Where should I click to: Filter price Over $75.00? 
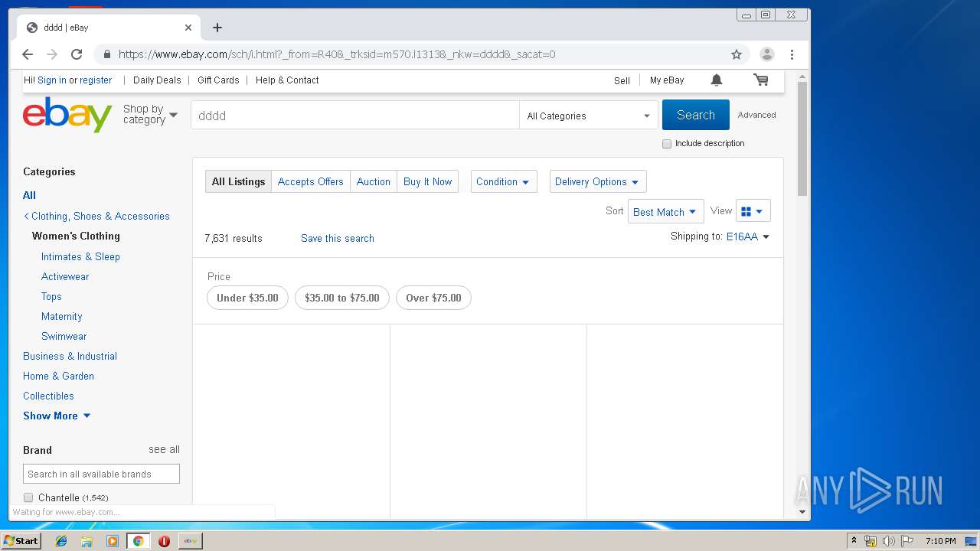click(433, 298)
